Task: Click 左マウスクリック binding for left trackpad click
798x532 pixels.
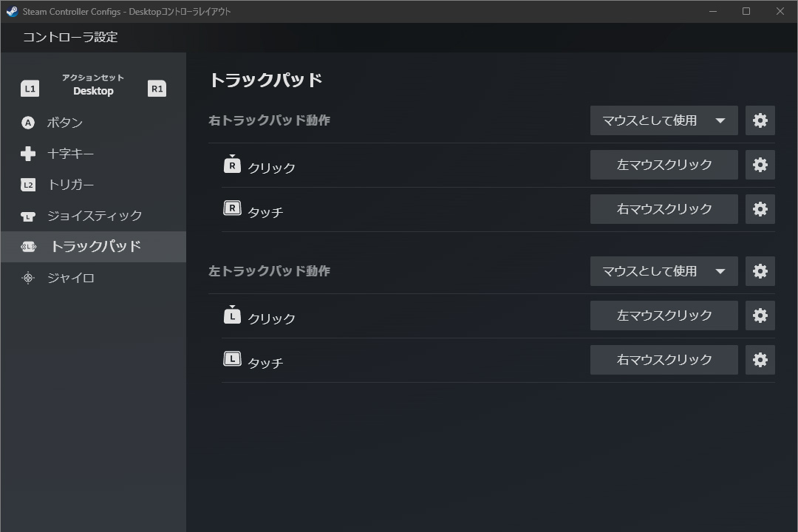Action: (x=664, y=316)
